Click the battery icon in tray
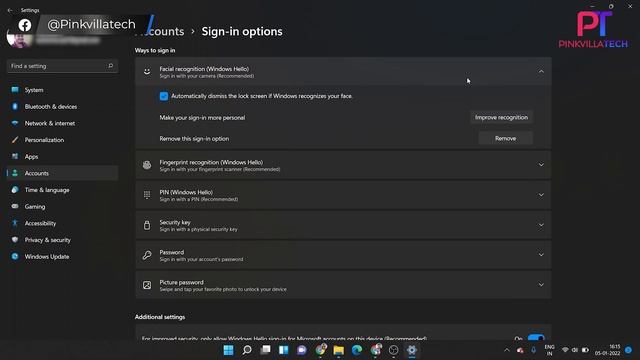 (585, 350)
